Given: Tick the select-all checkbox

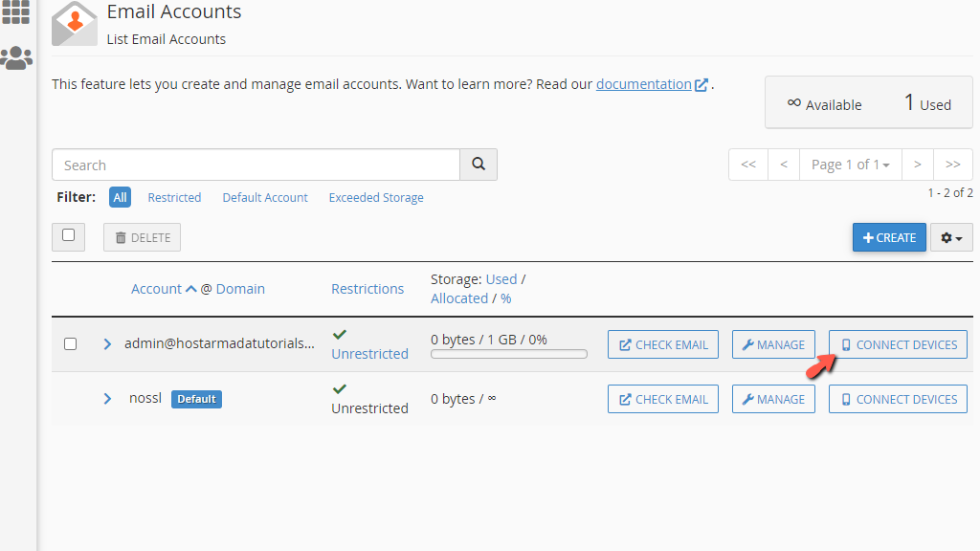Looking at the screenshot, I should [69, 235].
